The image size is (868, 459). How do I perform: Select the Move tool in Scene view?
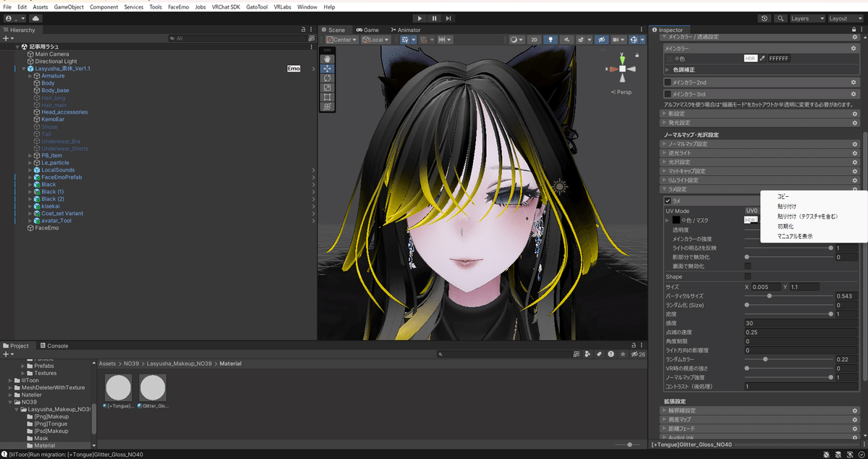[x=328, y=69]
